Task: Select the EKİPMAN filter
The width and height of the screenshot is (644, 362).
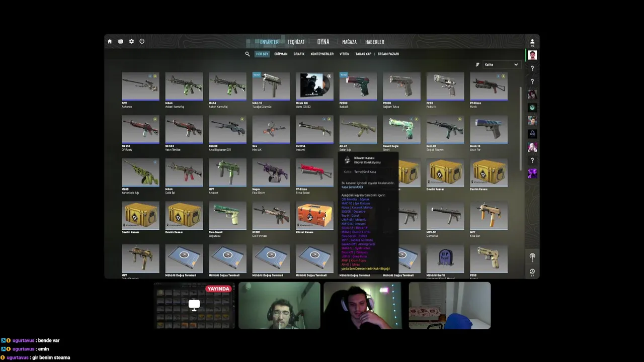Action: click(x=281, y=54)
